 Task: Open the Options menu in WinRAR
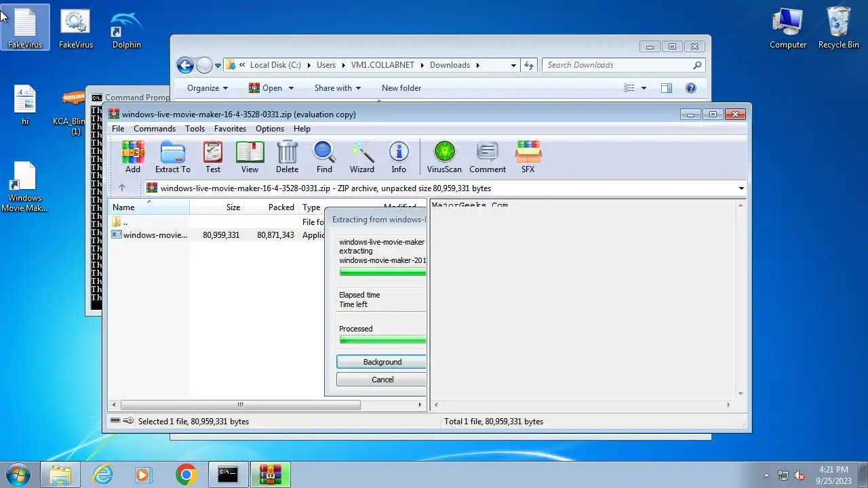click(x=270, y=129)
